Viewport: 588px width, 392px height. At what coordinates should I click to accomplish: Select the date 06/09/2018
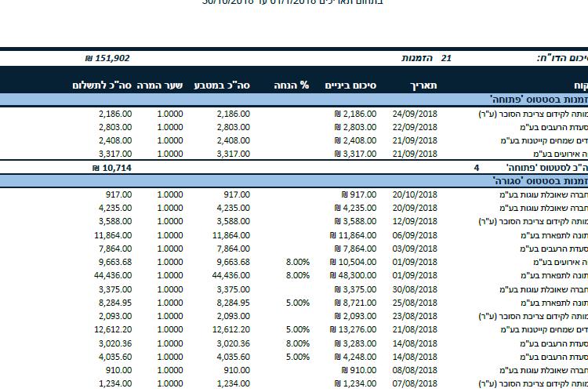click(415, 235)
